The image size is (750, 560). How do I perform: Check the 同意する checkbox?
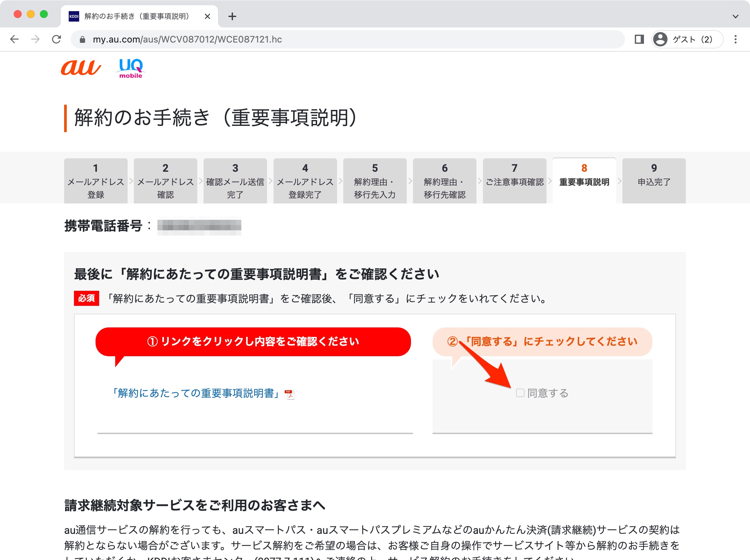(520, 393)
